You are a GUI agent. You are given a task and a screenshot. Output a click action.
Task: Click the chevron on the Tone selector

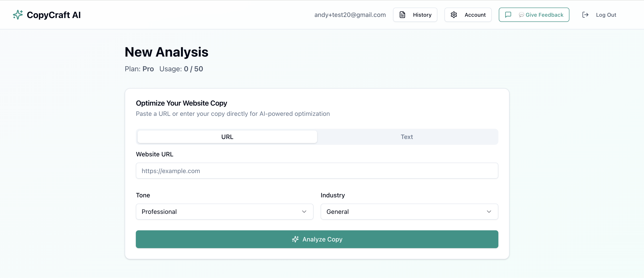pos(304,211)
